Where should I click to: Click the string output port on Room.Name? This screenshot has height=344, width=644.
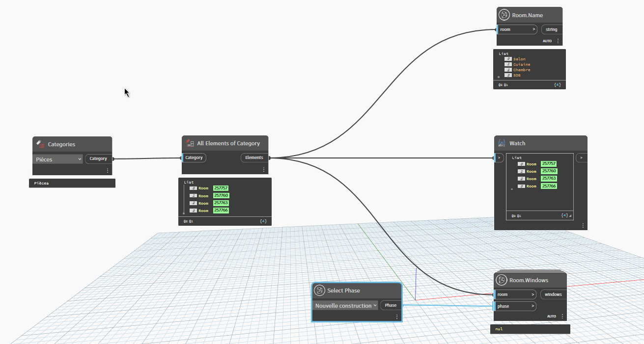pyautogui.click(x=551, y=29)
